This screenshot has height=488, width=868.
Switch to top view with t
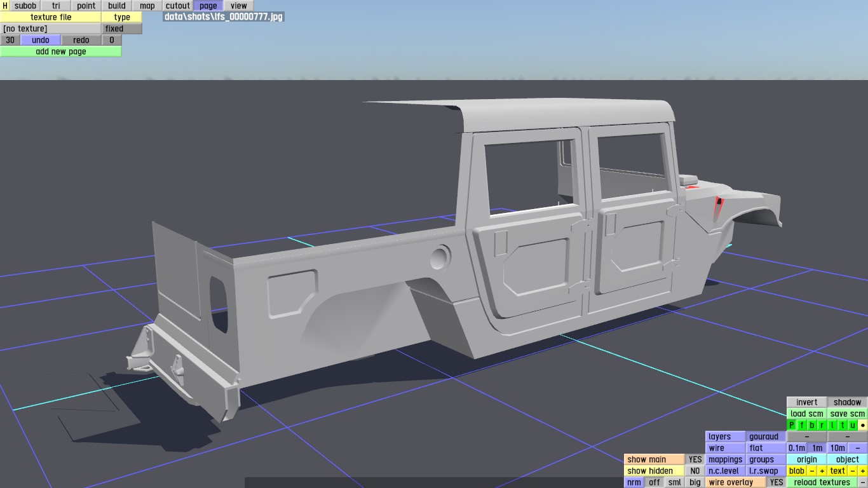[x=843, y=425]
